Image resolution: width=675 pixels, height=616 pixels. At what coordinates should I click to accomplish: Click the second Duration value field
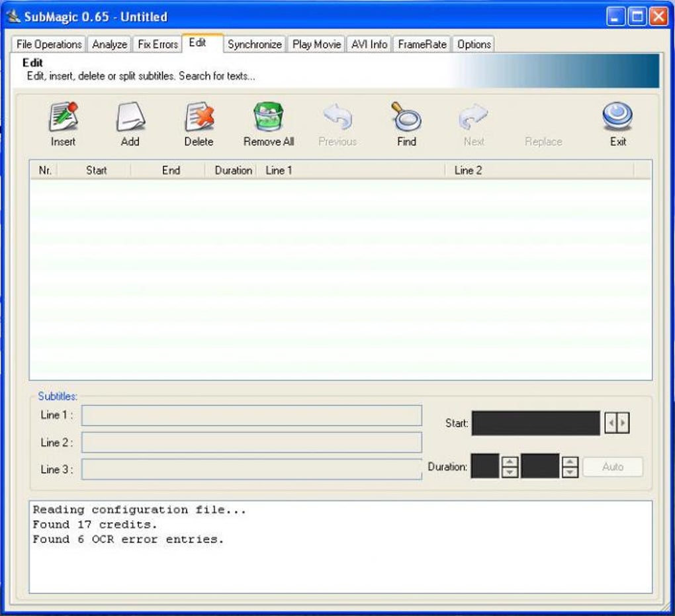pos(540,466)
